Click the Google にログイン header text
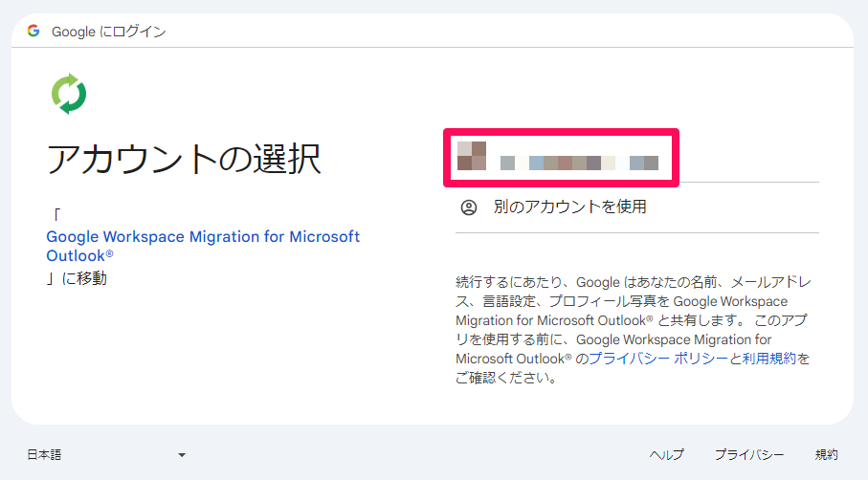The width and height of the screenshot is (868, 480). click(108, 32)
